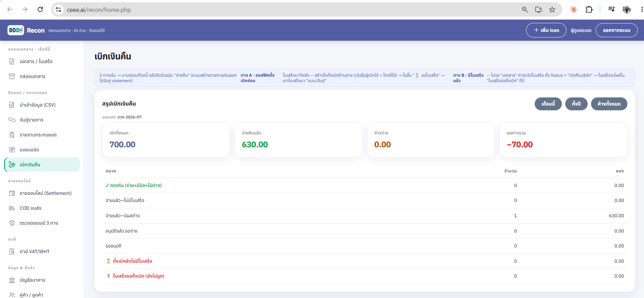This screenshot has height=298, width=644.
Task: Show ค้างทั้งหมด outstanding items
Action: coord(609,104)
